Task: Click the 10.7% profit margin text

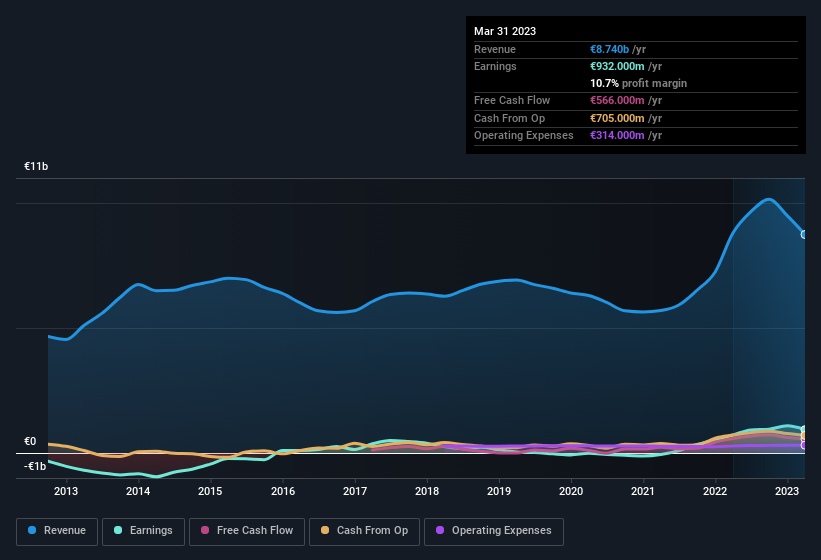Action: 638,84
